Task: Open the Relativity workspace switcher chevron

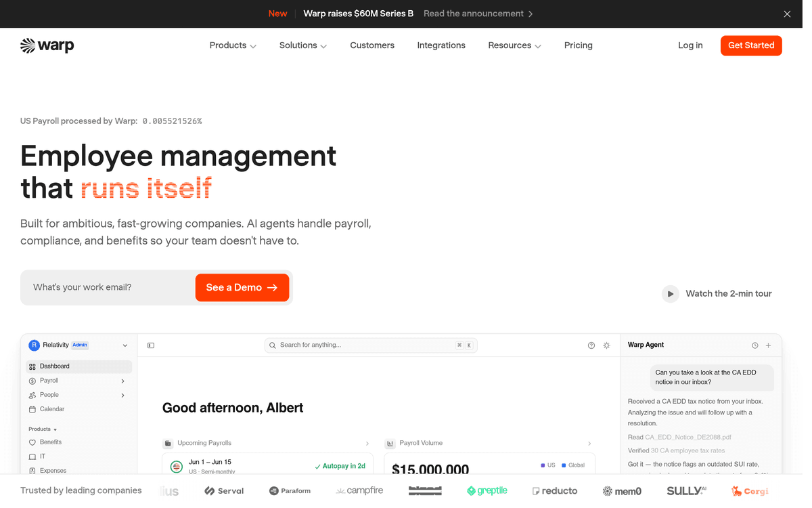Action: click(125, 345)
